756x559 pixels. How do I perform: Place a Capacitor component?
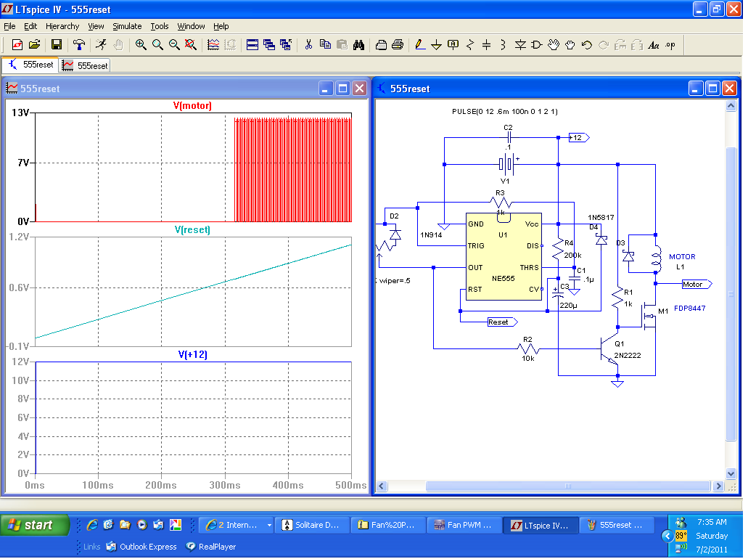pyautogui.click(x=487, y=45)
